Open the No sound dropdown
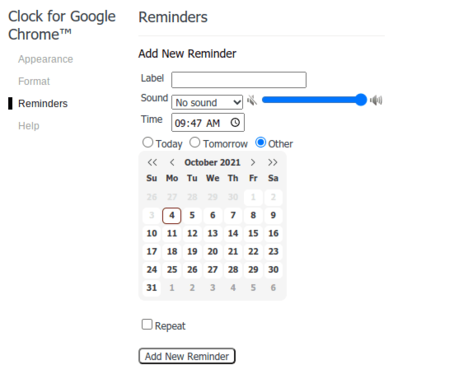This screenshot has width=468, height=379. point(207,102)
